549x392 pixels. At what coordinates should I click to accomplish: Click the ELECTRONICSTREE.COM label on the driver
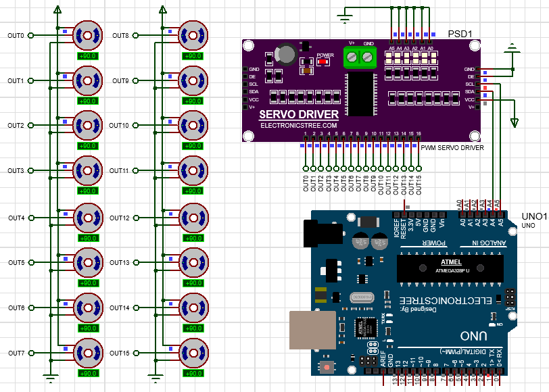coord(299,126)
